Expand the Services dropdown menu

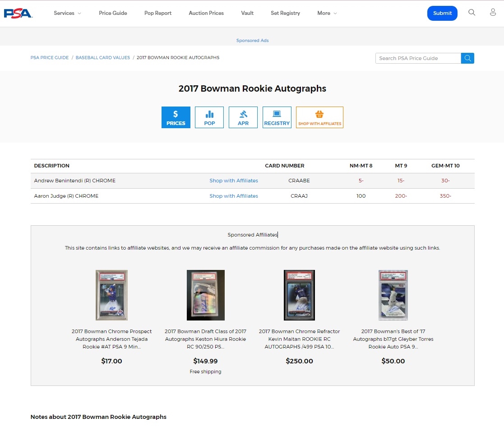(67, 13)
